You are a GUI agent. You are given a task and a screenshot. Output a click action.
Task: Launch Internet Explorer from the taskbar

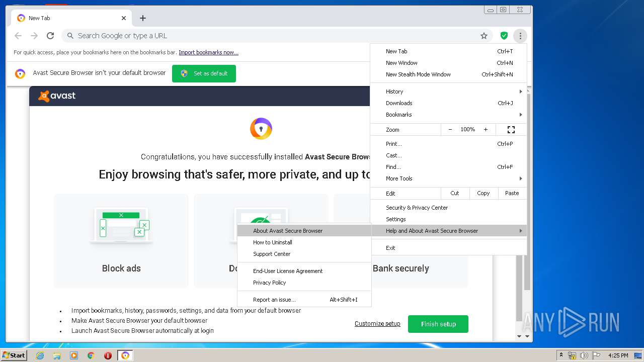[40, 355]
